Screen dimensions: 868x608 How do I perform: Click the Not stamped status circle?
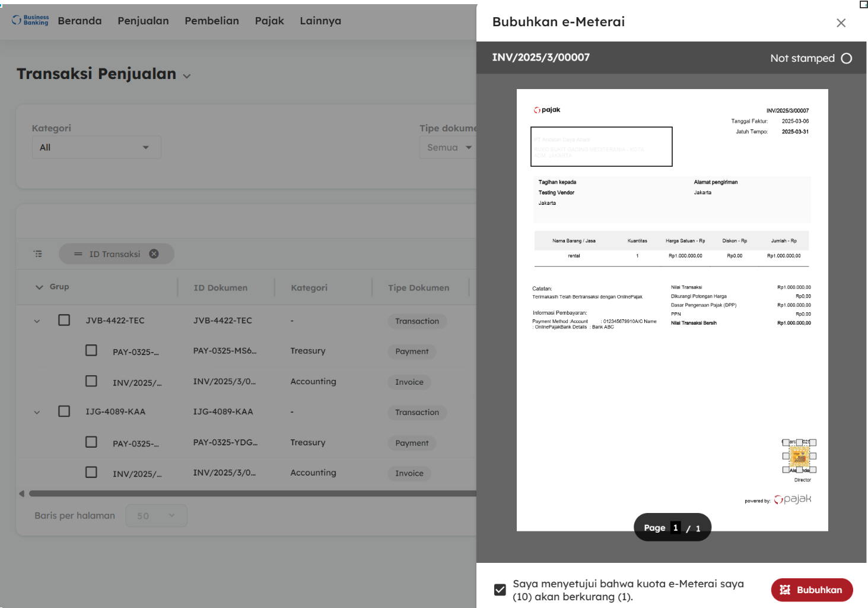(x=847, y=58)
